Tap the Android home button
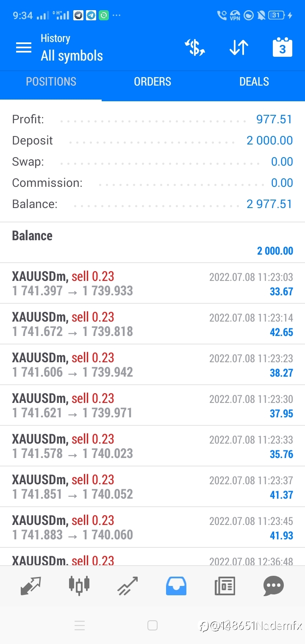 (152, 625)
